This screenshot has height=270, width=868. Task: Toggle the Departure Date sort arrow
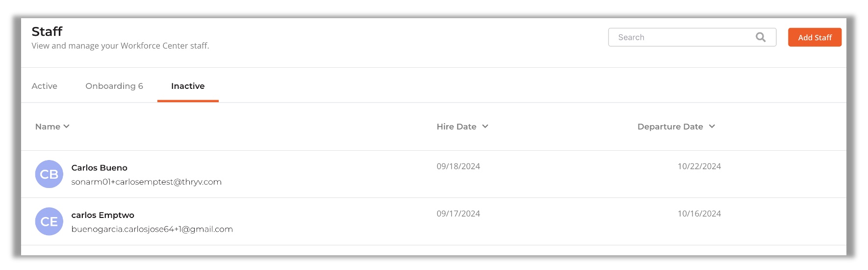coord(712,127)
